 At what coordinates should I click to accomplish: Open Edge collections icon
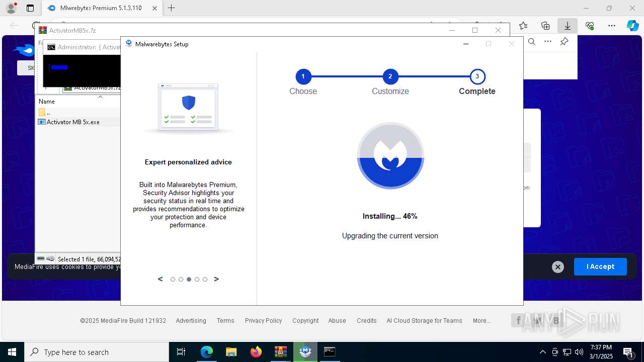coord(545,26)
